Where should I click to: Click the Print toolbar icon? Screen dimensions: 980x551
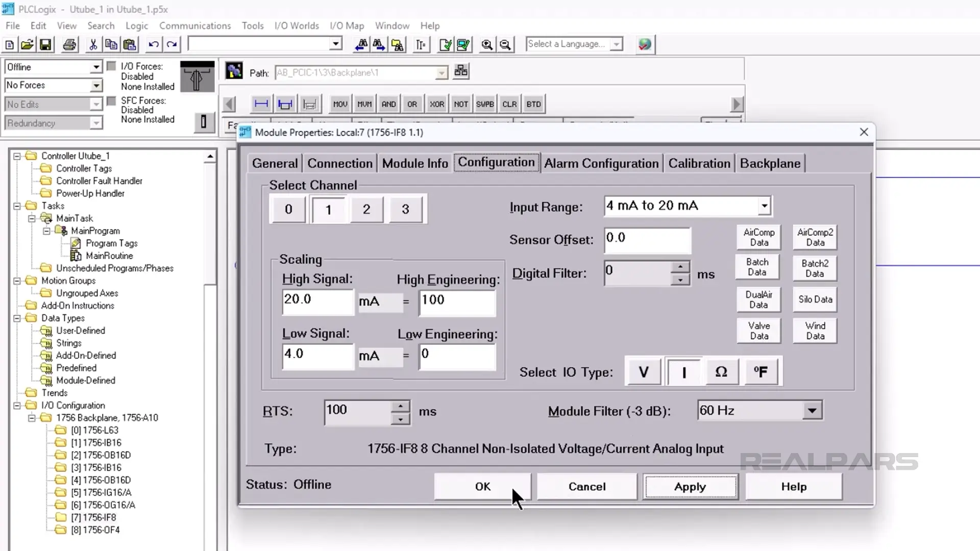click(x=69, y=45)
